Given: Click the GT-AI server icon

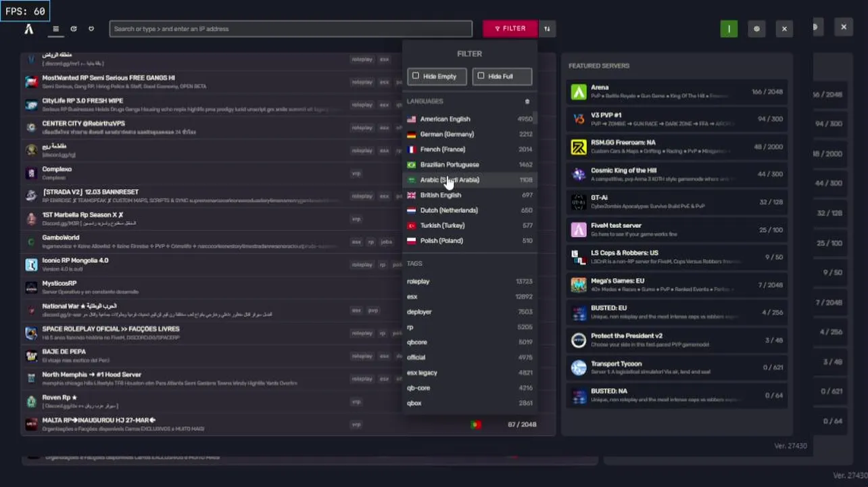Looking at the screenshot, I should [579, 202].
